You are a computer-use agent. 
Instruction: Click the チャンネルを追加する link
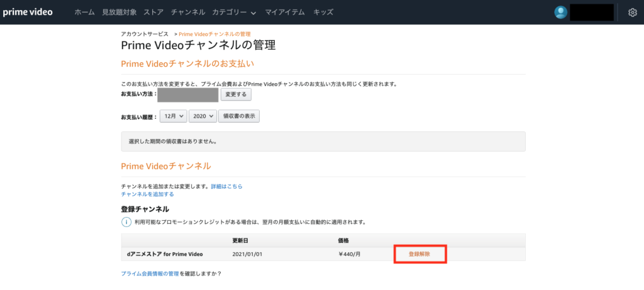(147, 194)
